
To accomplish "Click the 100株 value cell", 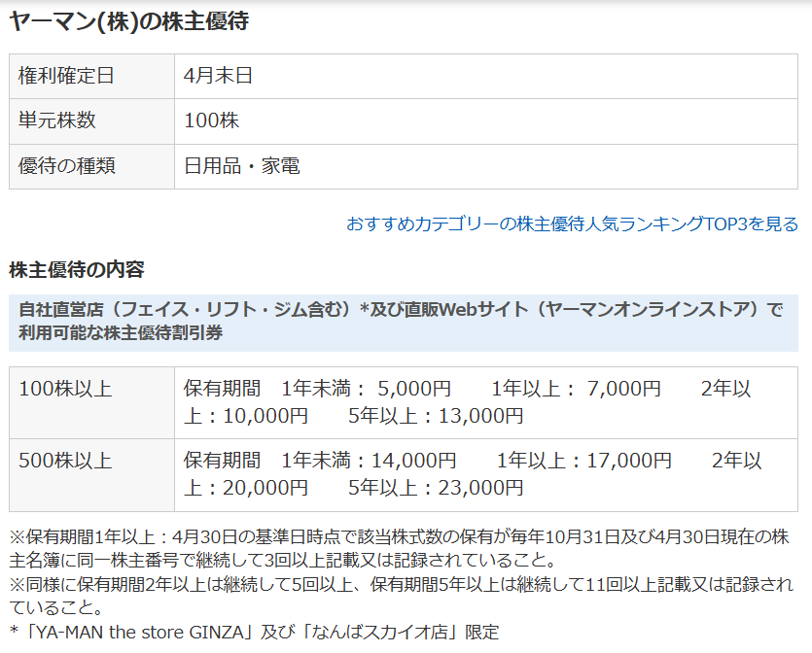I will (486, 121).
